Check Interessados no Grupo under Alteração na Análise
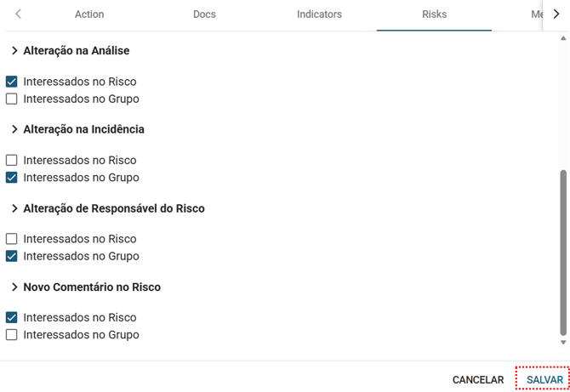The image size is (570, 392). point(12,99)
